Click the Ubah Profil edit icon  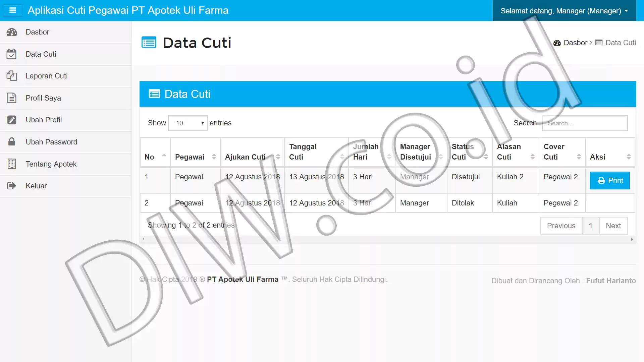coord(12,120)
